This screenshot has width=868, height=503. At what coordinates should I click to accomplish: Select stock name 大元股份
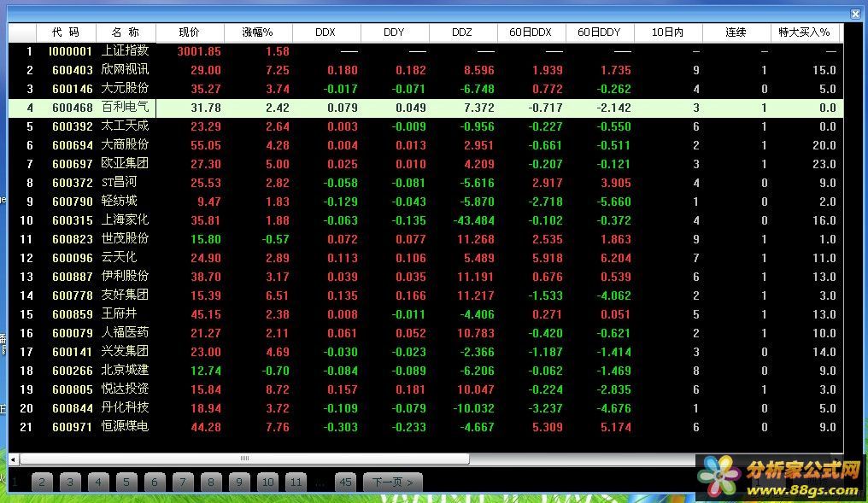point(125,88)
